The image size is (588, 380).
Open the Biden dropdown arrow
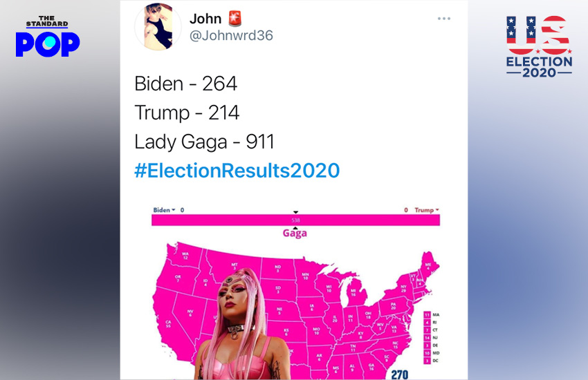173,209
